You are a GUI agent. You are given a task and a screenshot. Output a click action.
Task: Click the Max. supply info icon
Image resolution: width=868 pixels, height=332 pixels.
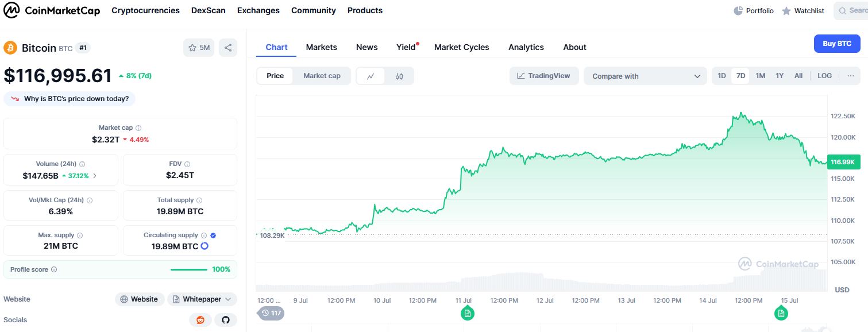80,236
